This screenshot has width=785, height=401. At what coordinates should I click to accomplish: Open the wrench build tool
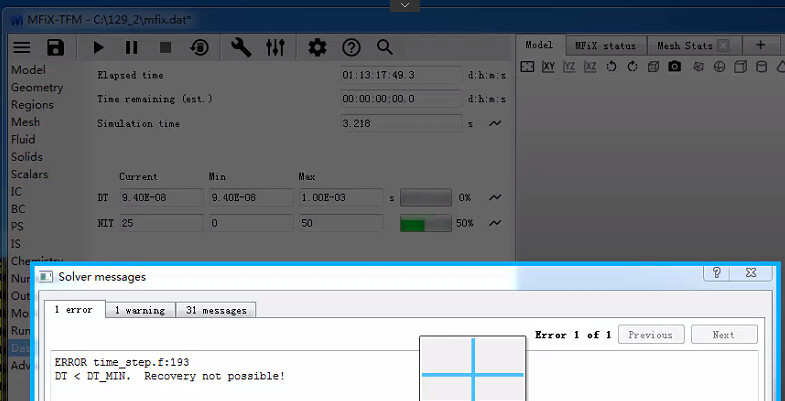[x=241, y=47]
